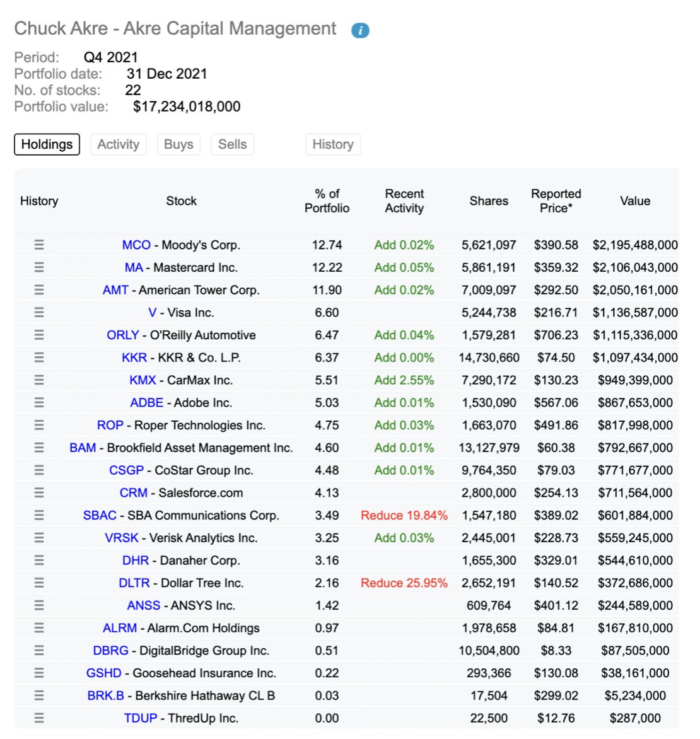Image resolution: width=700 pixels, height=739 pixels.
Task: Click 'Reduce 19.84%' activity text
Action: tap(404, 515)
